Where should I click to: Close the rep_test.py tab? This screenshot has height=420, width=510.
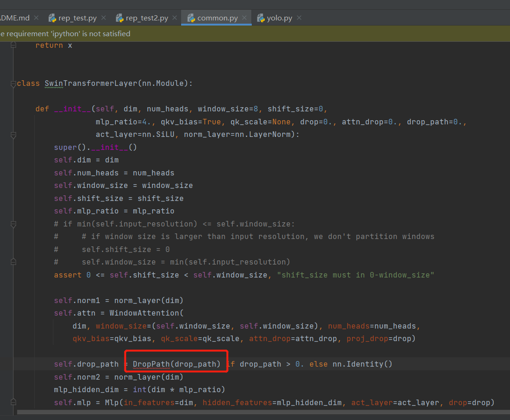click(104, 18)
